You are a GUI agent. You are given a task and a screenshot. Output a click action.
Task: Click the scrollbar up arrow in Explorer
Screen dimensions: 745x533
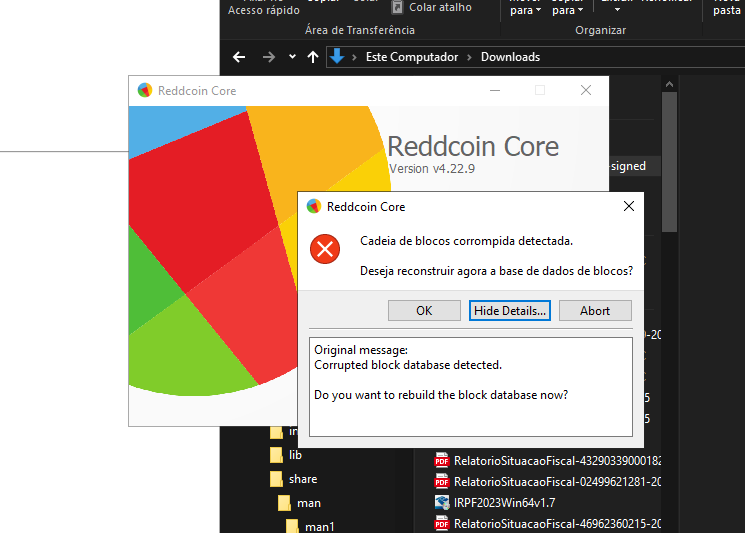669,84
